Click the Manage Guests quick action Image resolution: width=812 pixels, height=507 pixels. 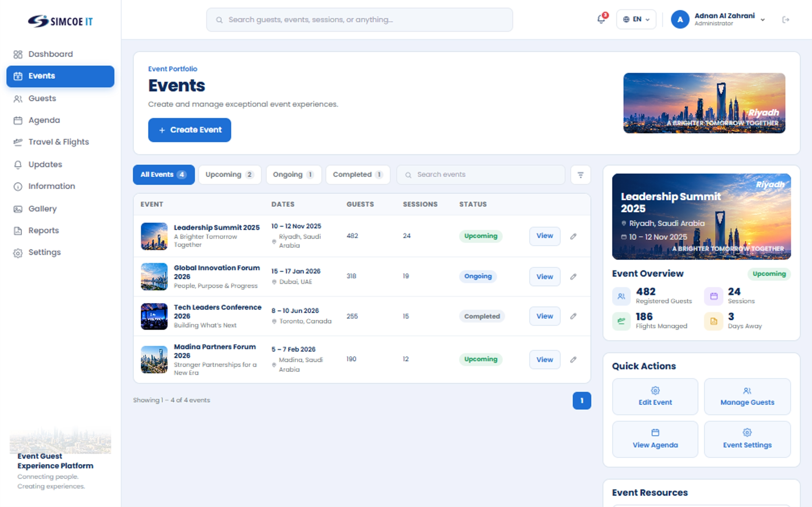(747, 397)
